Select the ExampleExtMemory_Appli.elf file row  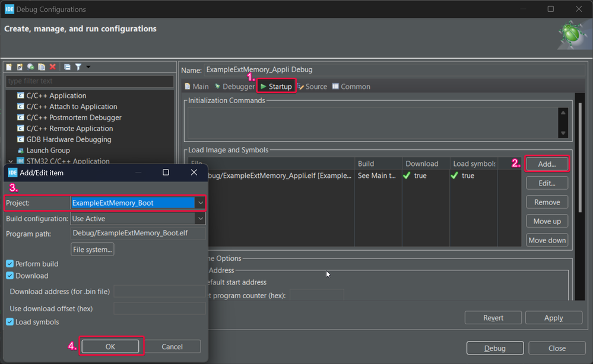pos(280,175)
